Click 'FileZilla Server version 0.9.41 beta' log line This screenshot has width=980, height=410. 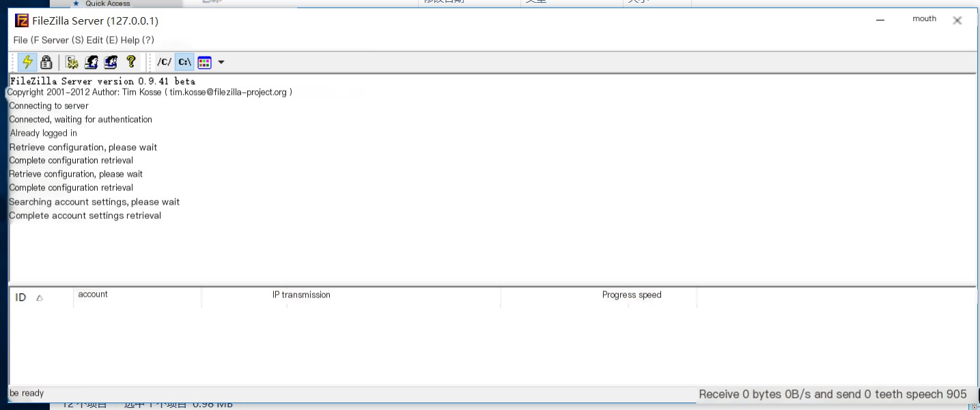click(102, 81)
